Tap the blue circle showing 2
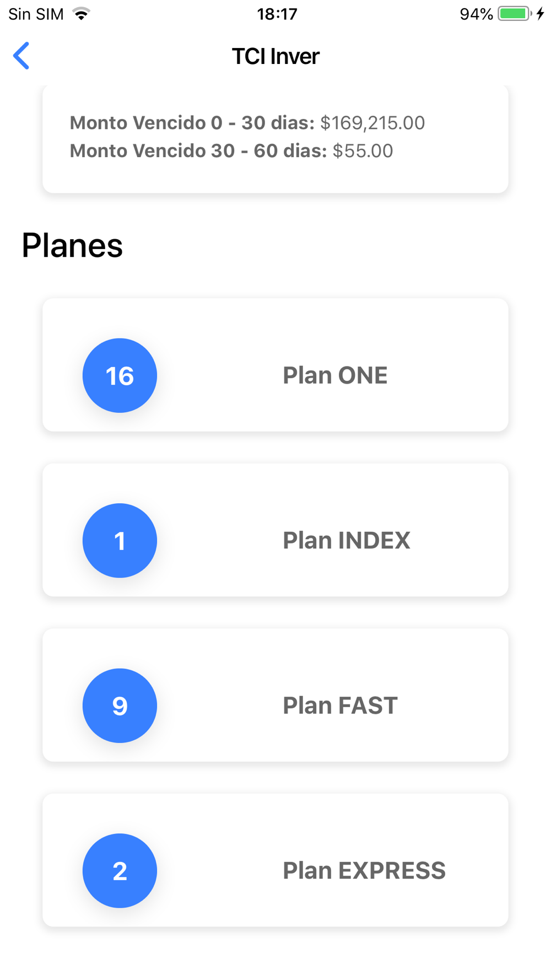Image resolution: width=551 pixels, height=980 pixels. point(120,870)
